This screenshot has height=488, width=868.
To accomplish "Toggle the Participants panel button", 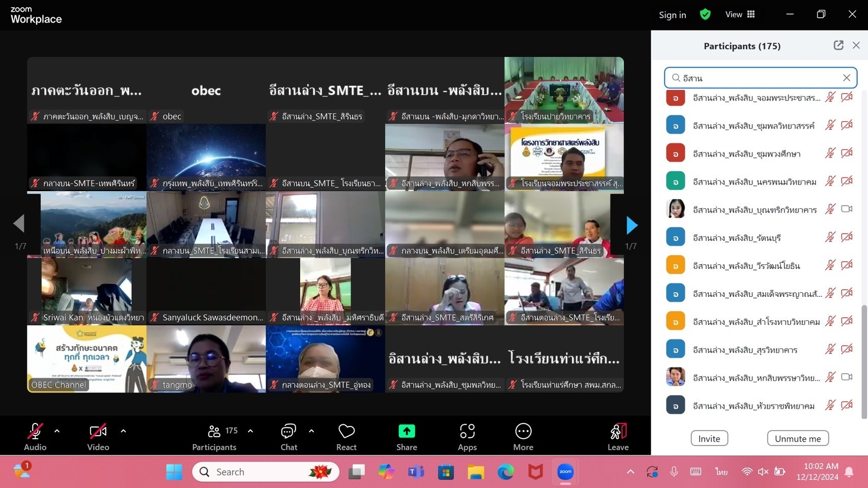I will click(x=215, y=437).
